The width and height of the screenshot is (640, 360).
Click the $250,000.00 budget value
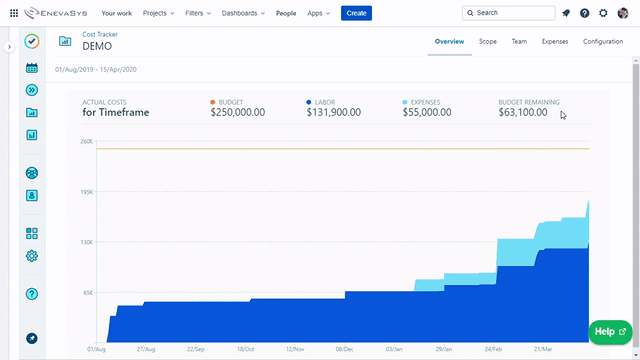(238, 112)
